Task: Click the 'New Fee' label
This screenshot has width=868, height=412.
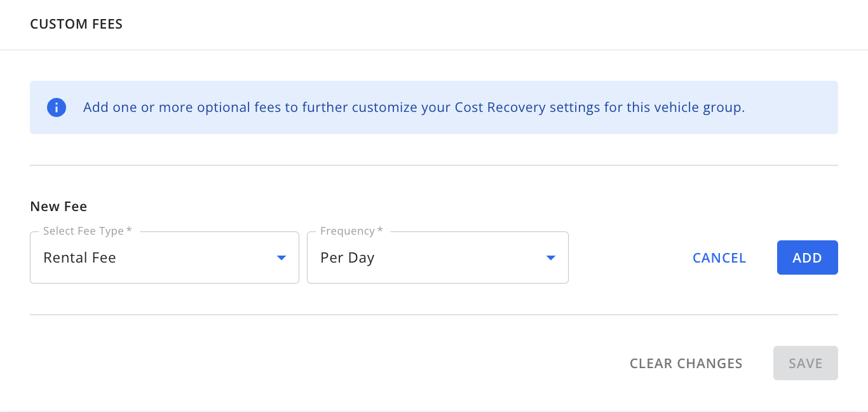Action: point(58,206)
